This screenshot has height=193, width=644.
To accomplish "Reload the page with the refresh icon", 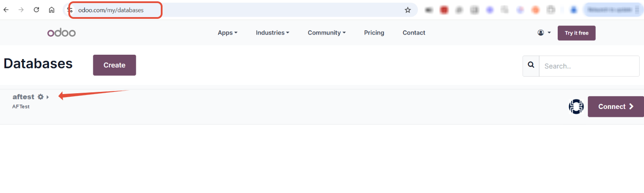I will point(36,10).
